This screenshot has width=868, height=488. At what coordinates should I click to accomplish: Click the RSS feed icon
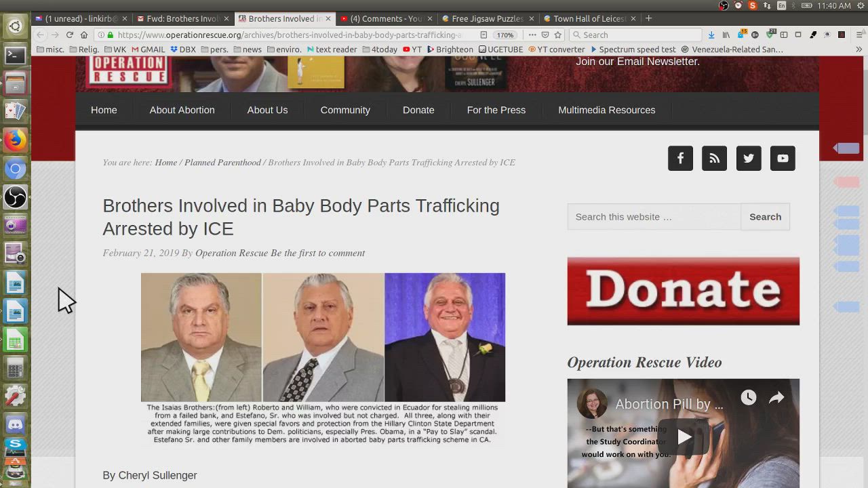pyautogui.click(x=714, y=159)
